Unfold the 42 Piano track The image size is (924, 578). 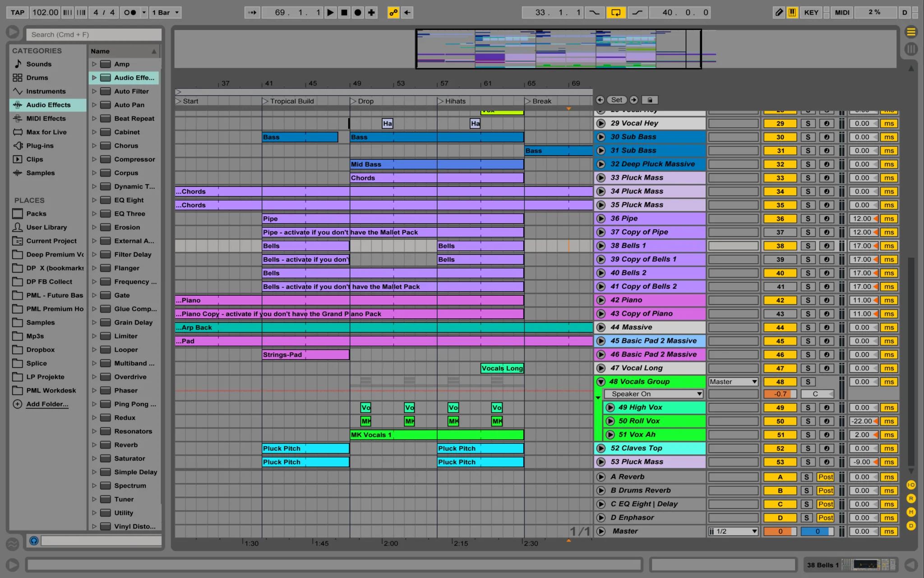(601, 300)
